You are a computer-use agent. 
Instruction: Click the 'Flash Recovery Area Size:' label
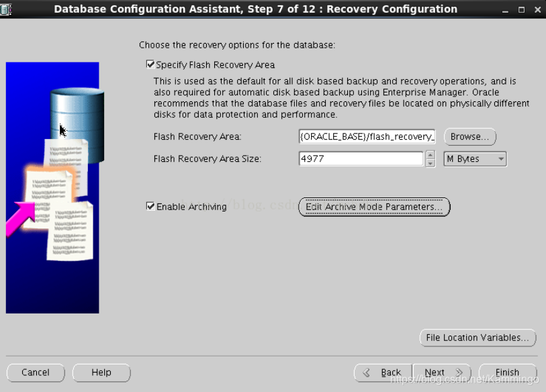(x=208, y=159)
